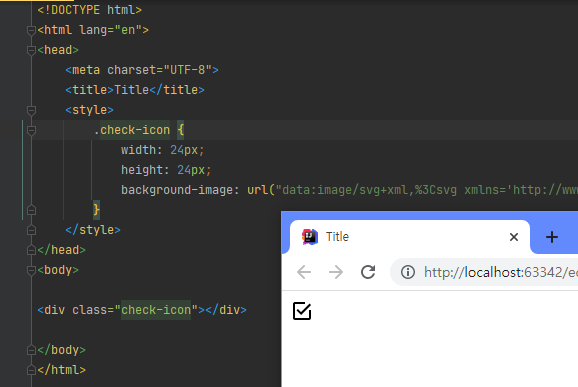Click fold marker beside closing html tag
The width and height of the screenshot is (578, 387).
(x=31, y=370)
